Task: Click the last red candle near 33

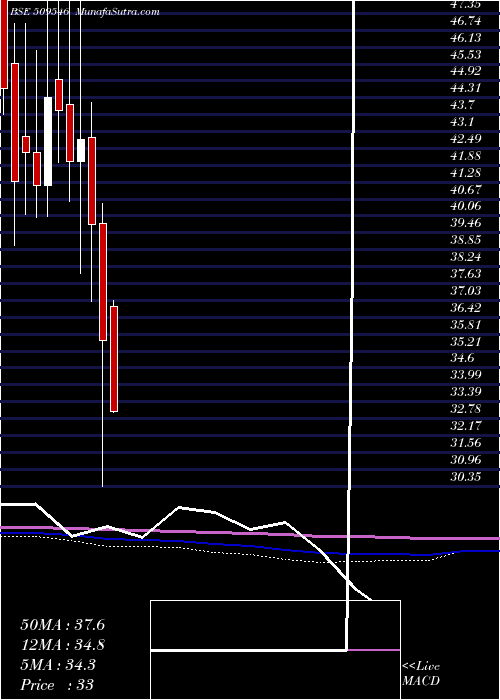Action: tap(114, 359)
